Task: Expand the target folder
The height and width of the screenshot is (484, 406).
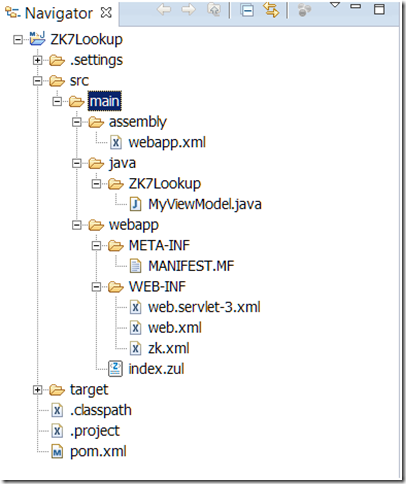Action: [x=37, y=390]
